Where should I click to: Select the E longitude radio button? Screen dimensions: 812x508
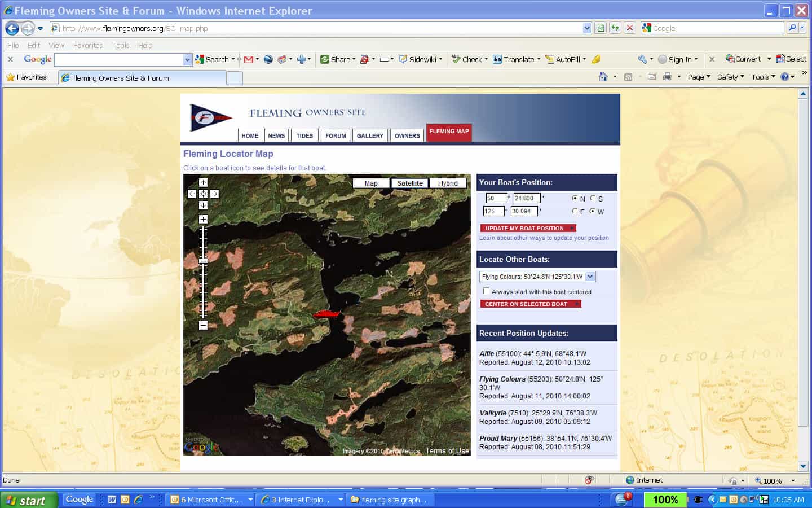point(575,211)
